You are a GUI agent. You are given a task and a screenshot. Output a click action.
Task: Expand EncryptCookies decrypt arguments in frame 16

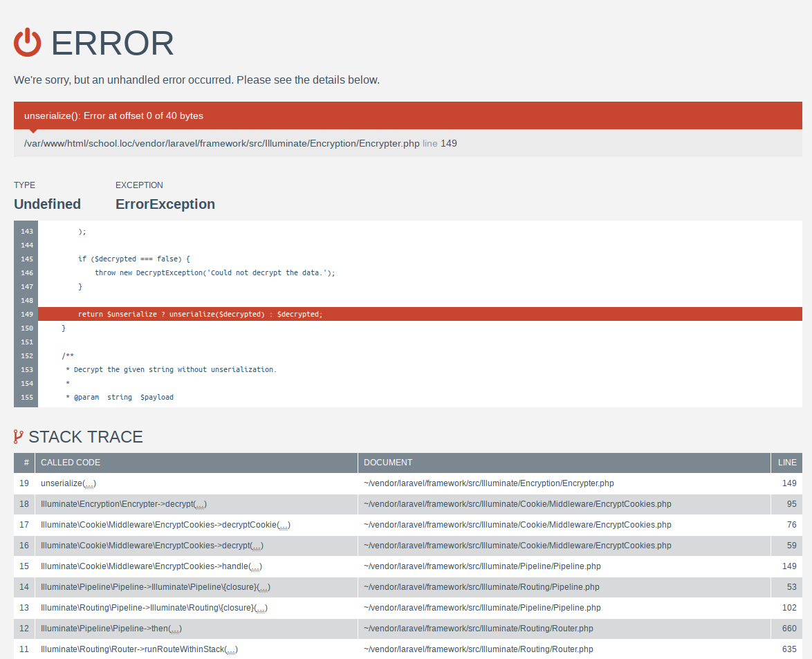pyautogui.click(x=257, y=546)
